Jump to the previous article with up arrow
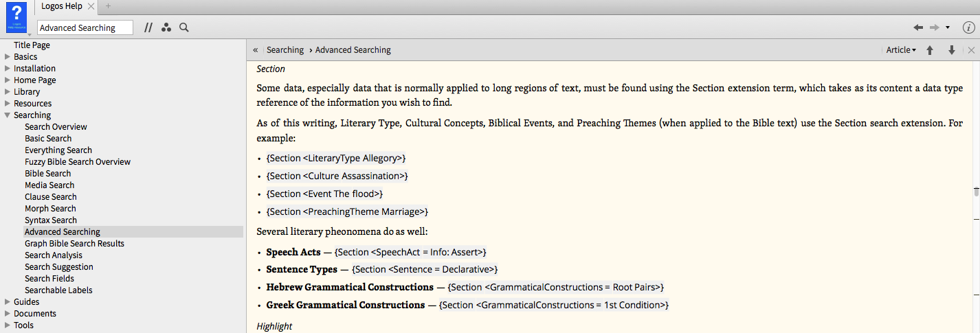This screenshot has width=980, height=333. [930, 50]
